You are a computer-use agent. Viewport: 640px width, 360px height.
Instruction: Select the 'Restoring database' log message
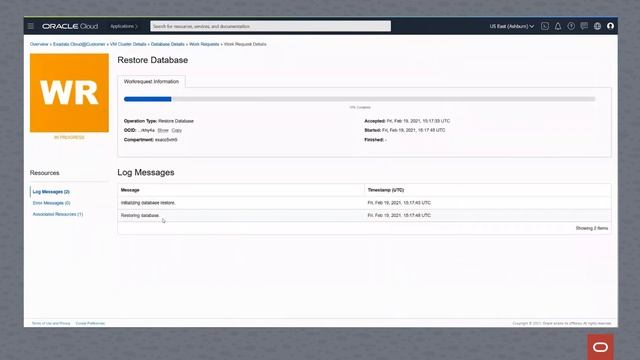(x=140, y=216)
